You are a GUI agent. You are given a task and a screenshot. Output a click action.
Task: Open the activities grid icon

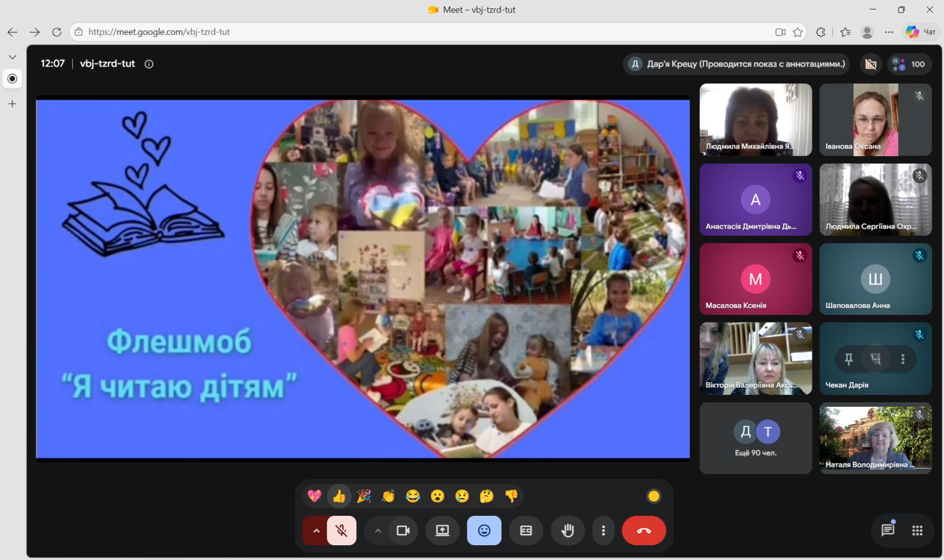(x=917, y=531)
